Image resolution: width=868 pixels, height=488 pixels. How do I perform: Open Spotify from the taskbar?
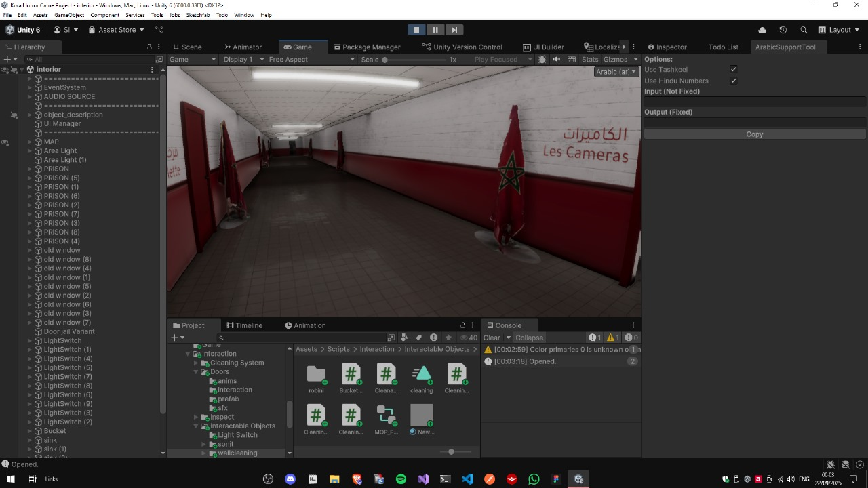(401, 479)
